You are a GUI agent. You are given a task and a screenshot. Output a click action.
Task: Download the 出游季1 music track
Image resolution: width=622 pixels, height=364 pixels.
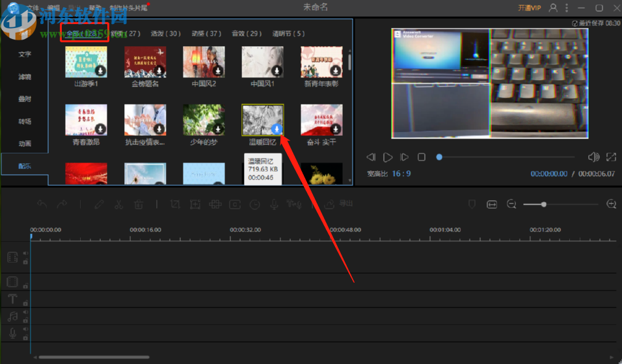tap(100, 71)
